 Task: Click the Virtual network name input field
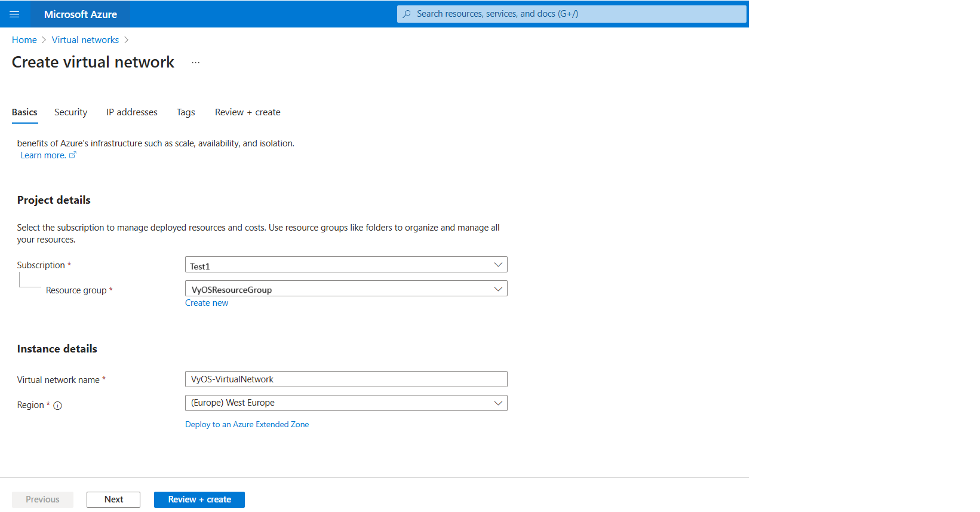[x=346, y=379]
